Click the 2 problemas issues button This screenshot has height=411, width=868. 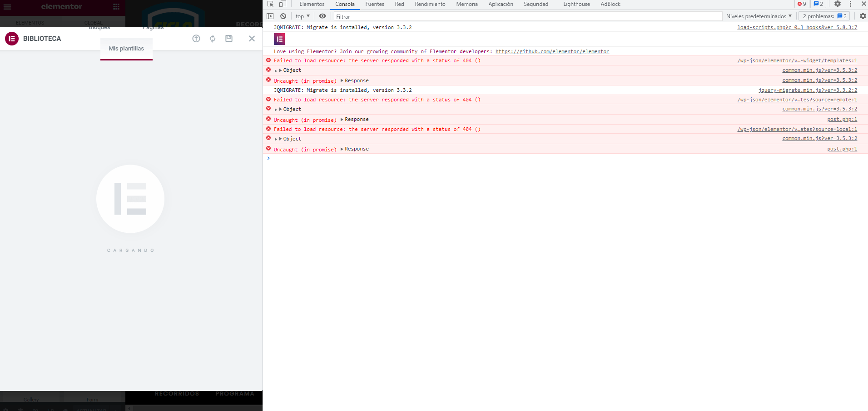tap(825, 16)
